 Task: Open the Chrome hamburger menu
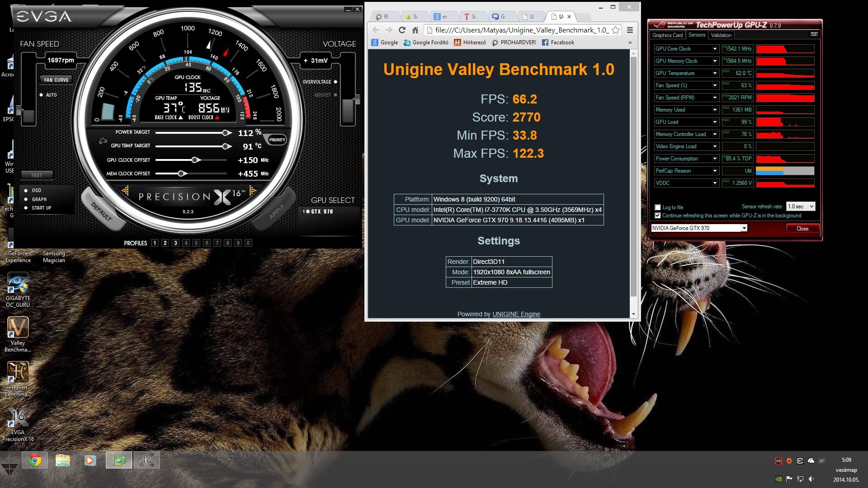pos(630,30)
